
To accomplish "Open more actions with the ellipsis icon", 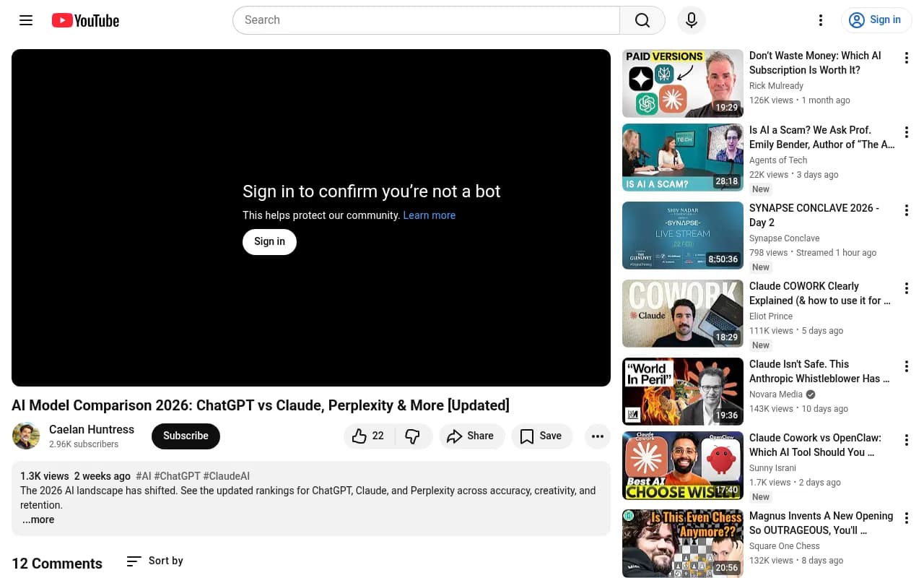I will tap(598, 436).
